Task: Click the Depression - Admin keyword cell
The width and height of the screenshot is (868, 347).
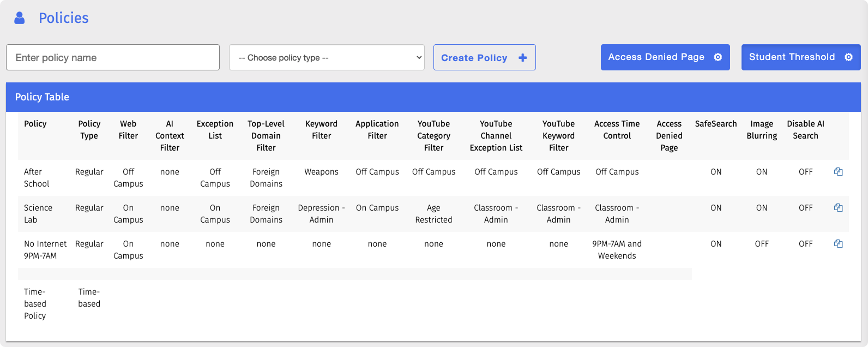Action: (322, 214)
